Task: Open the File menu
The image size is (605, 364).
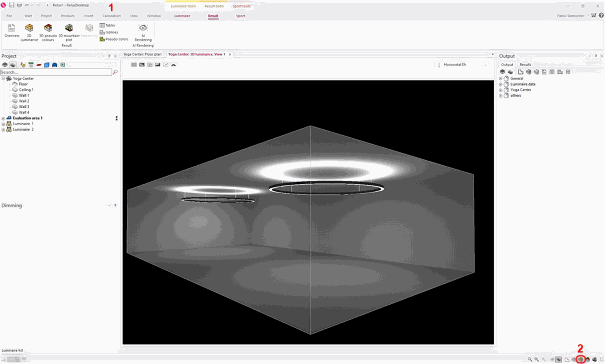Action: (x=9, y=16)
